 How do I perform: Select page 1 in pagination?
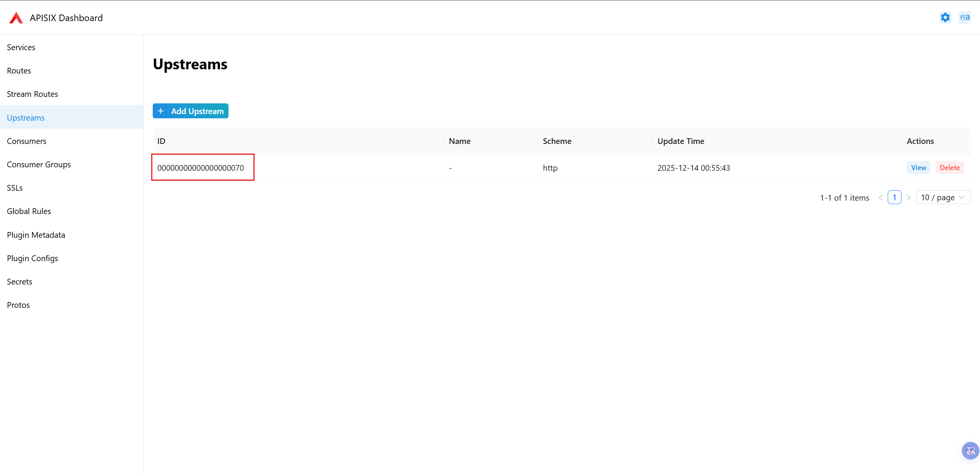[894, 198]
